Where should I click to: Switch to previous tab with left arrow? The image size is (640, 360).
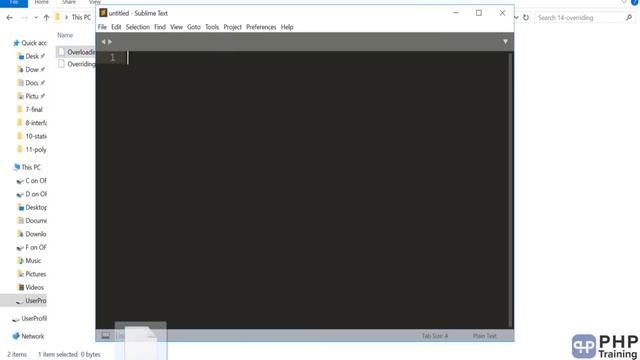point(103,42)
